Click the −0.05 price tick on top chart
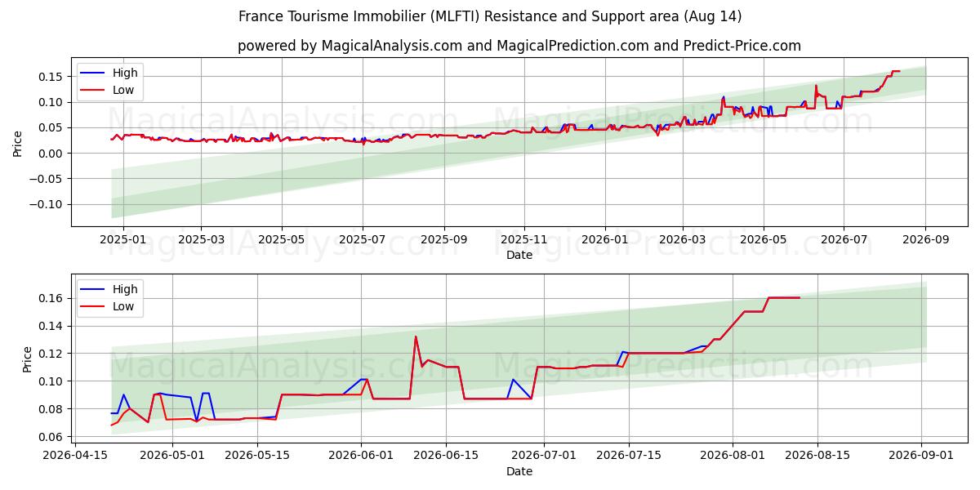 point(48,179)
